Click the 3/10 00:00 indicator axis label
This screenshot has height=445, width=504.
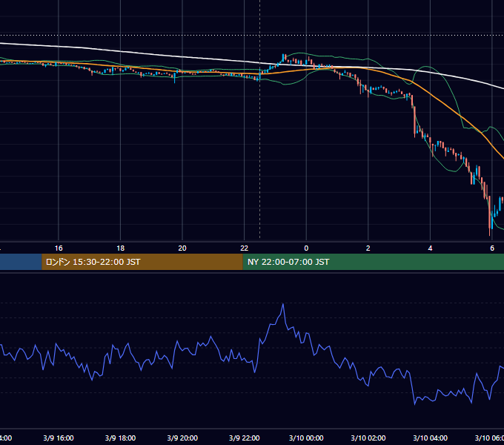pyautogui.click(x=306, y=438)
